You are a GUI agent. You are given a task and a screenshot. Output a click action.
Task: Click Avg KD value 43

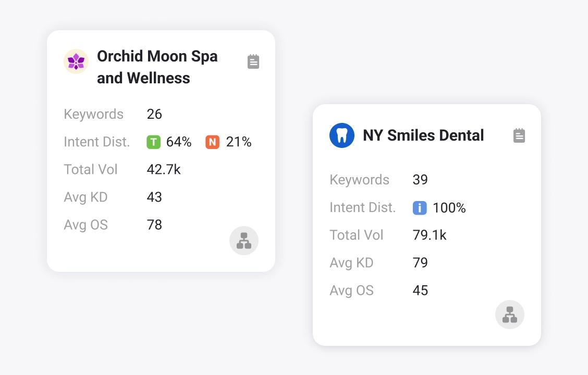[154, 197]
